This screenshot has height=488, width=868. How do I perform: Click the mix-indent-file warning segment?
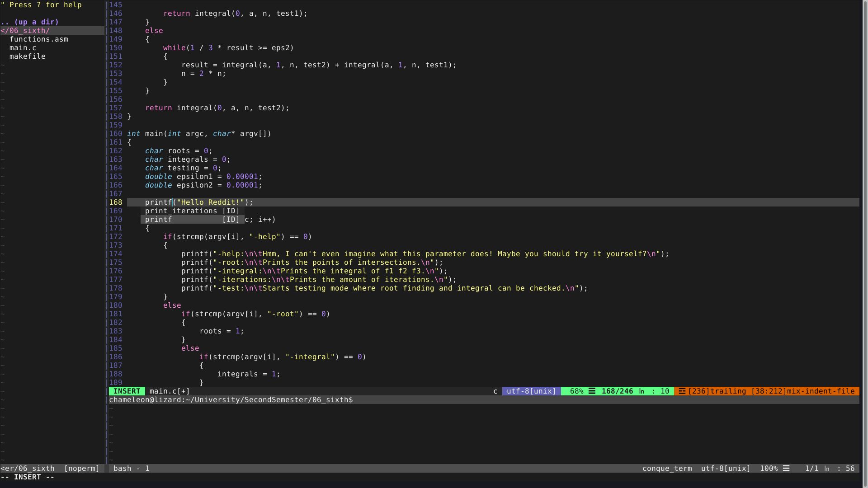[802, 391]
